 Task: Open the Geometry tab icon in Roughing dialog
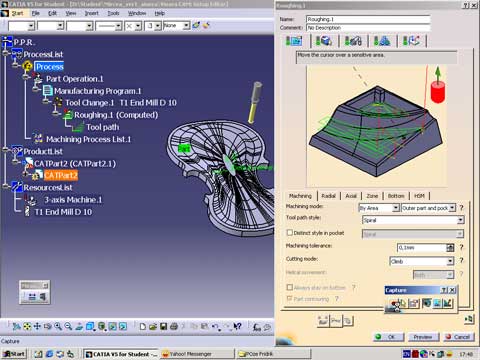click(x=323, y=41)
